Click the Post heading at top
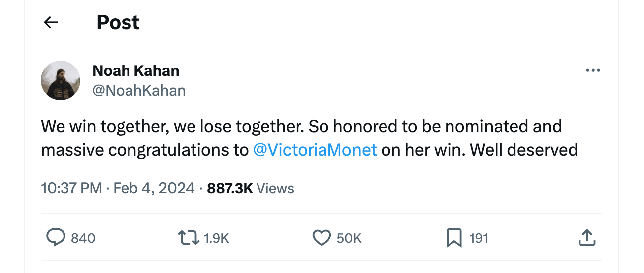Viewport: 644px width, 273px height. coord(118,22)
